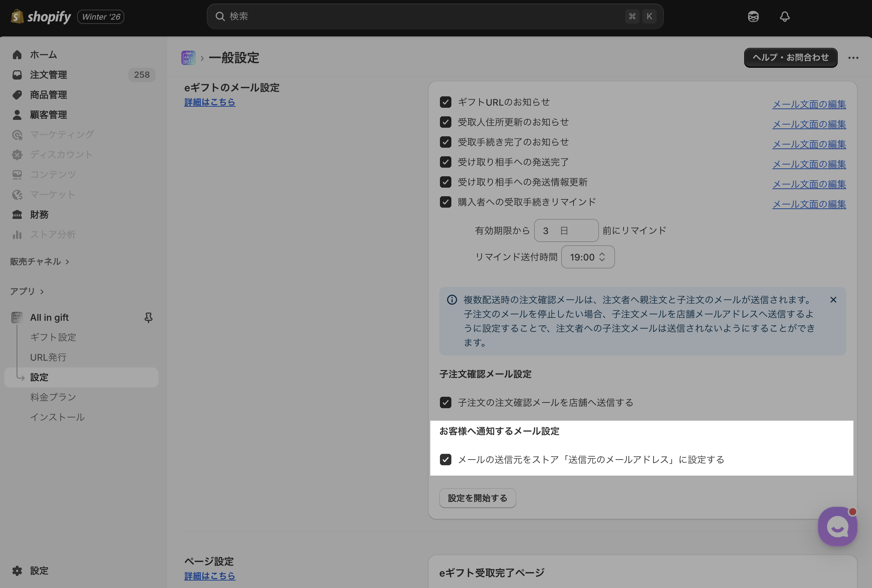
Task: Dismiss the info banner with the X
Action: pyautogui.click(x=833, y=300)
